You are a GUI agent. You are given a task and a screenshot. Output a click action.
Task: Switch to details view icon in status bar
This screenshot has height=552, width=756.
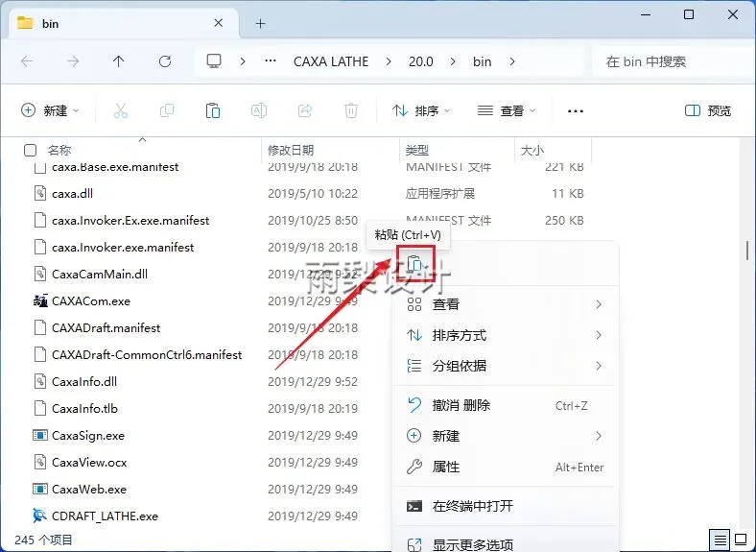pyautogui.click(x=721, y=539)
